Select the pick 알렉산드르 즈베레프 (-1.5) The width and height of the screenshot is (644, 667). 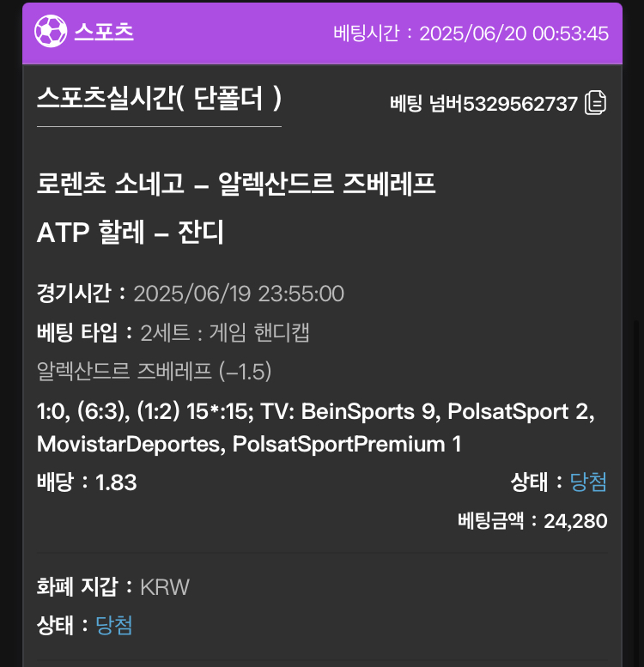[154, 371]
